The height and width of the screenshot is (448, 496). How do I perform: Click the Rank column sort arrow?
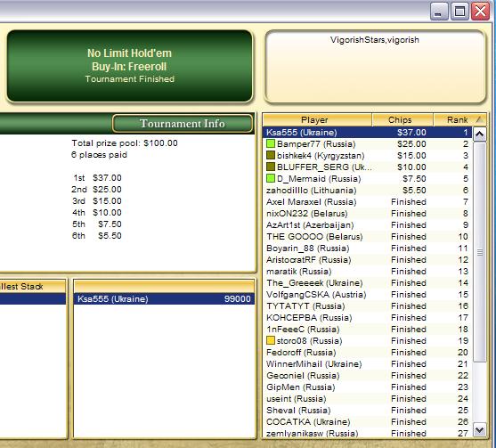[x=479, y=119]
